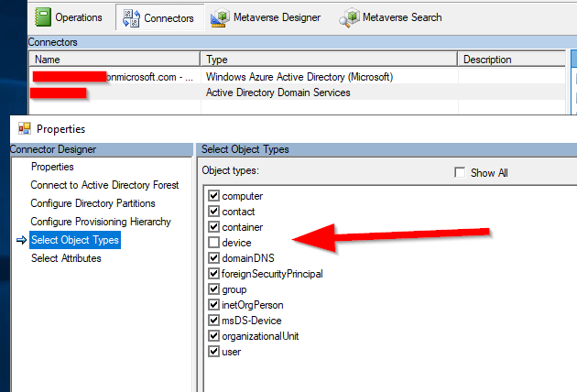
Task: Uncheck the msDS-Device object type
Action: coord(213,321)
